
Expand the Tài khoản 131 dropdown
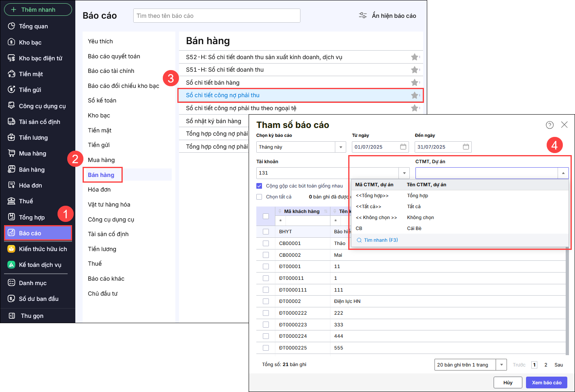click(x=404, y=173)
